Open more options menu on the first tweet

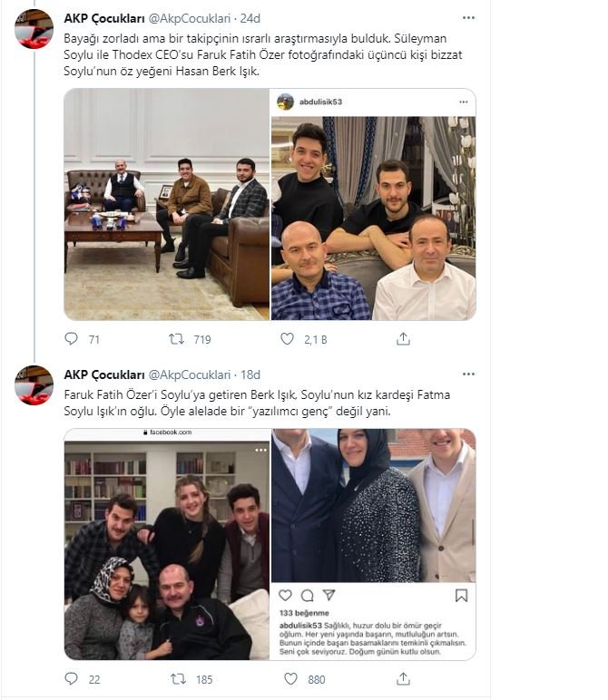(468, 18)
